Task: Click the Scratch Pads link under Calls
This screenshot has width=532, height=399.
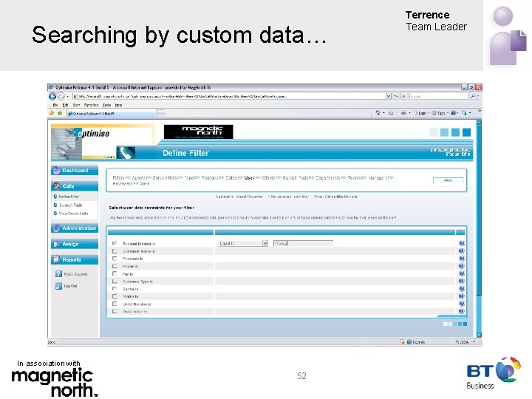Action: tap(71, 205)
